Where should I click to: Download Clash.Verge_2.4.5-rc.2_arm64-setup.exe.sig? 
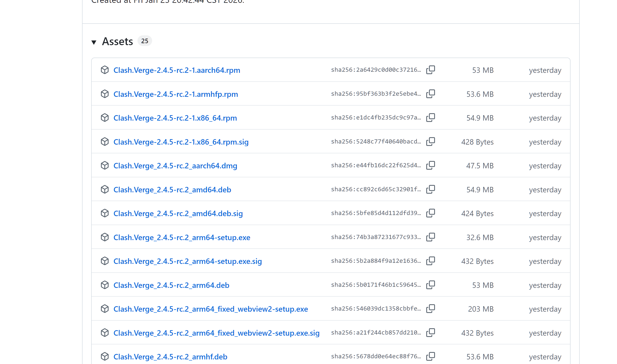187,261
